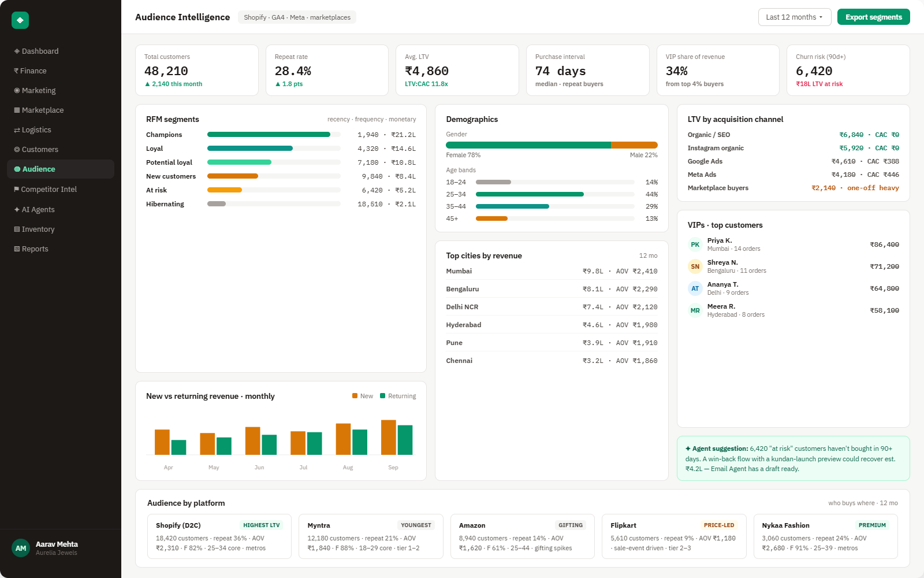Click the Gender split bar
This screenshot has width=924, height=578.
tap(552, 145)
